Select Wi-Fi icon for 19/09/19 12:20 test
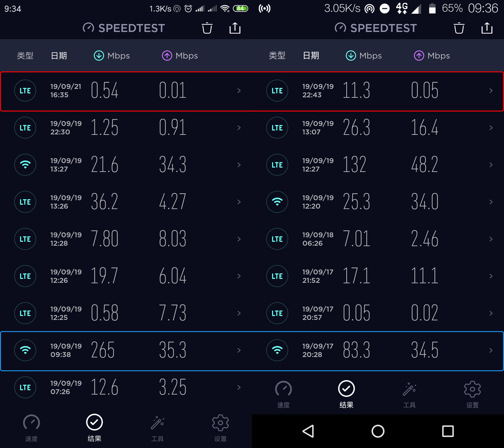The width and height of the screenshot is (504, 448). pos(277,202)
